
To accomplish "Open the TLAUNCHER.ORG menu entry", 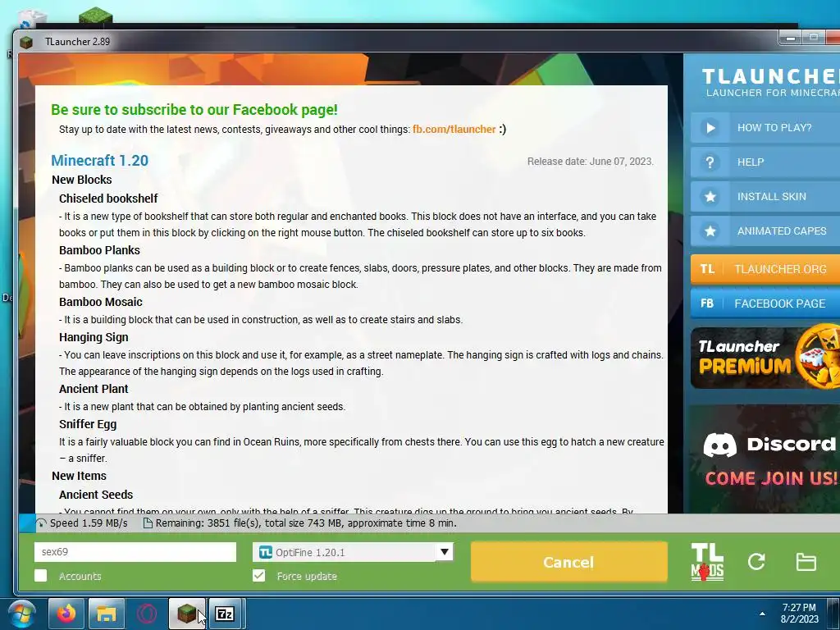I will (766, 269).
